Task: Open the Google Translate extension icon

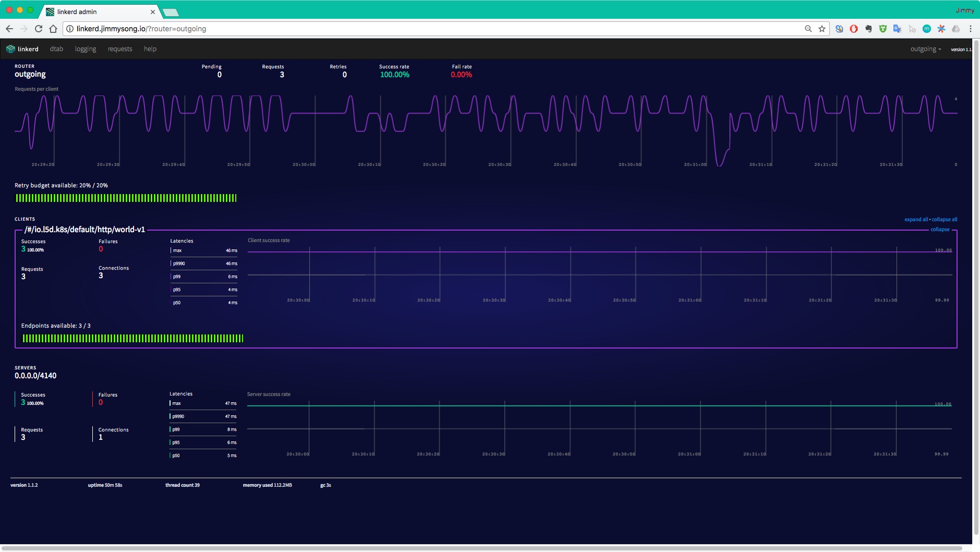Action: coord(898,29)
